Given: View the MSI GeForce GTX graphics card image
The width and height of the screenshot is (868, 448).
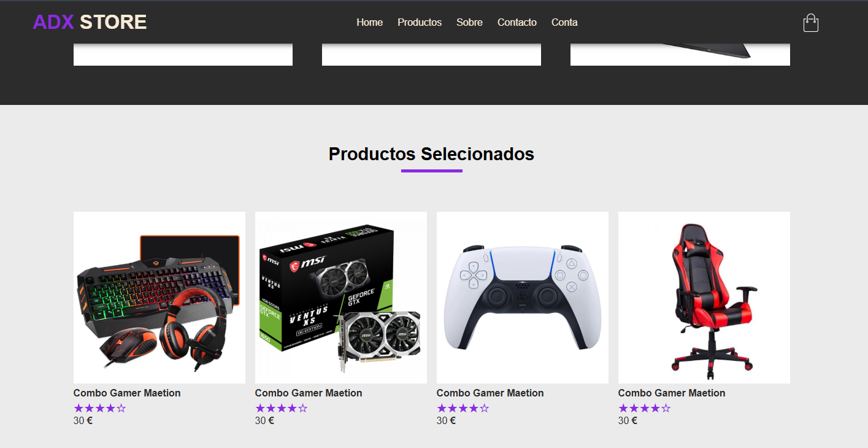Looking at the screenshot, I should point(341,298).
